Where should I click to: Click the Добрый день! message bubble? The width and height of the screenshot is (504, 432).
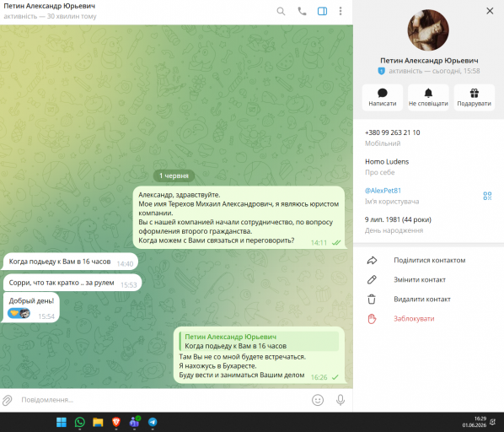click(x=31, y=307)
